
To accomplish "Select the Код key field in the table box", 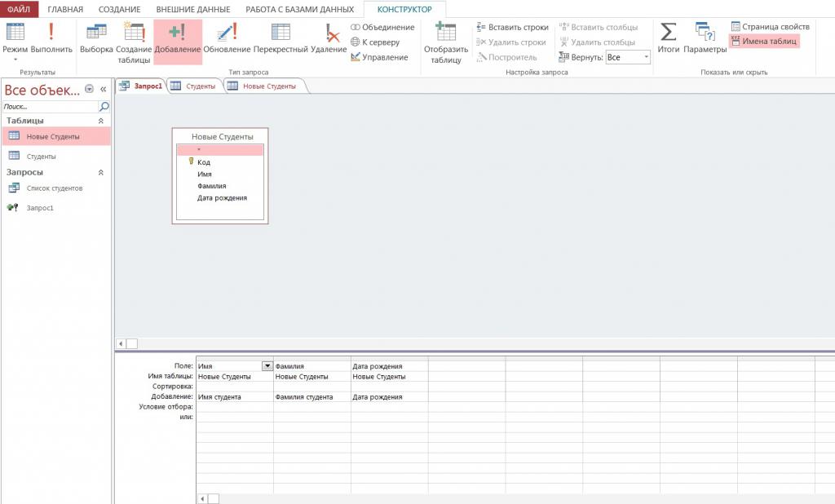I will tap(220, 162).
